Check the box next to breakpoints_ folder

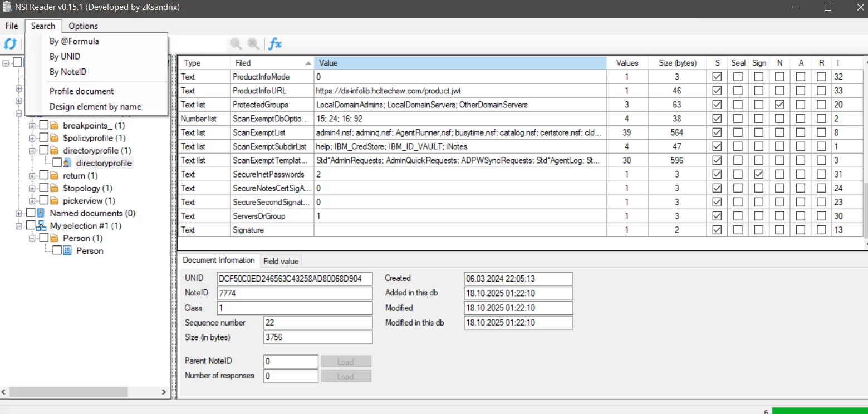pyautogui.click(x=44, y=126)
